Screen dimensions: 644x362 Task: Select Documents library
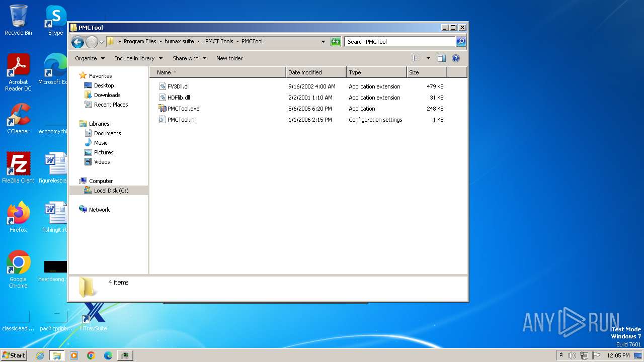pyautogui.click(x=107, y=133)
